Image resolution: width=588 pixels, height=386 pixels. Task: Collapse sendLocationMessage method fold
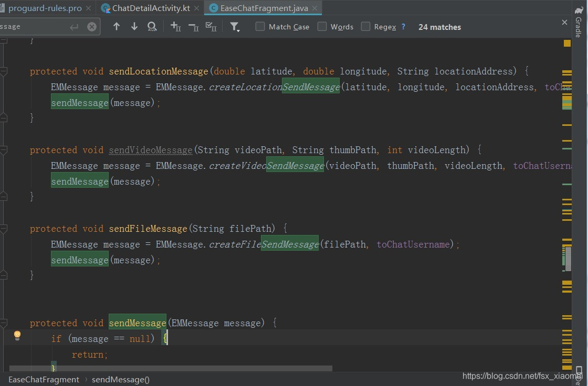click(3, 71)
